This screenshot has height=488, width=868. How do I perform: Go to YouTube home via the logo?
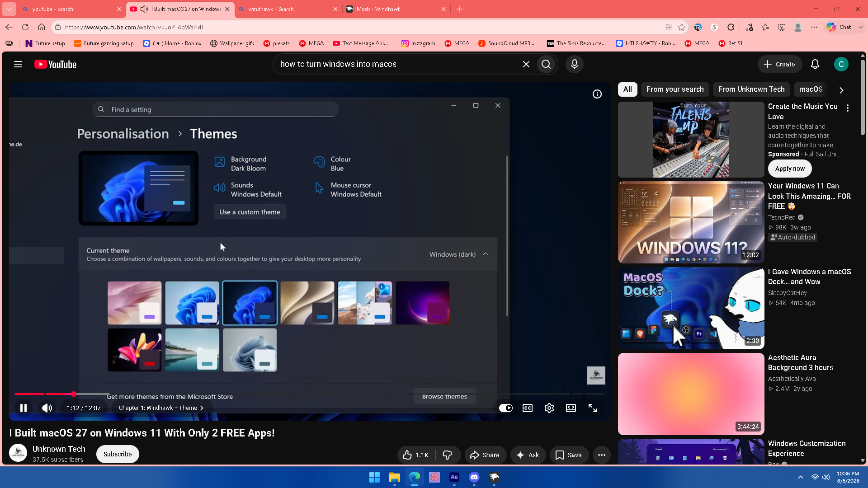[x=56, y=65]
